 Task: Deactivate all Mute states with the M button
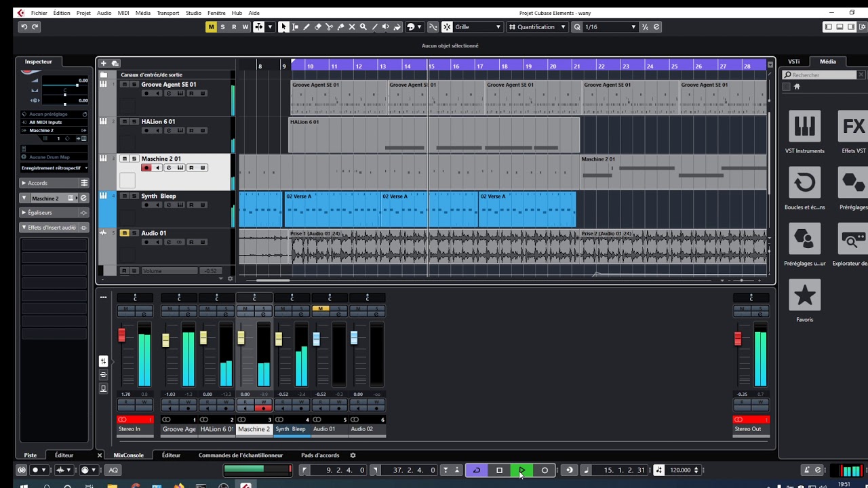[212, 27]
